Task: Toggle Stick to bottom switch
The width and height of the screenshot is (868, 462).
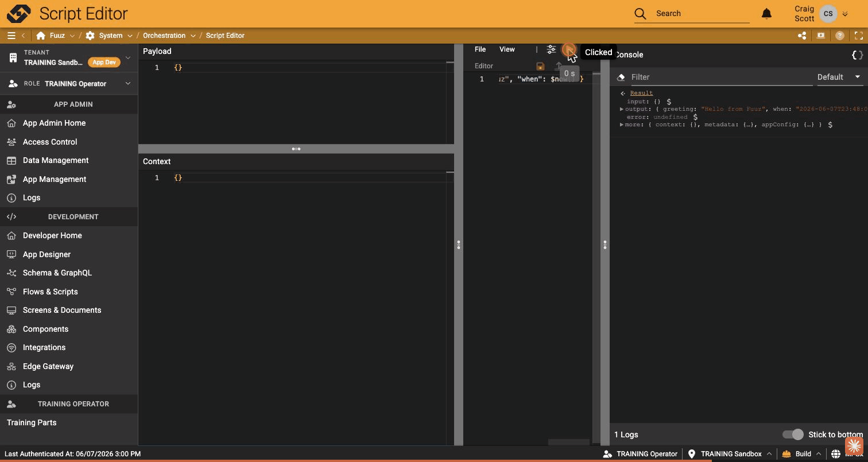Action: (793, 434)
